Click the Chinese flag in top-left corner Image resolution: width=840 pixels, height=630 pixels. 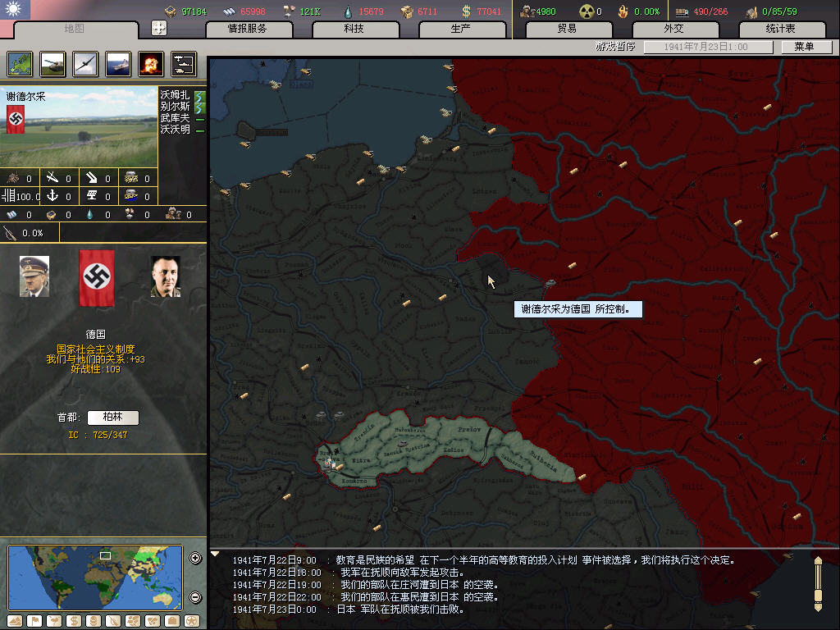[x=15, y=10]
